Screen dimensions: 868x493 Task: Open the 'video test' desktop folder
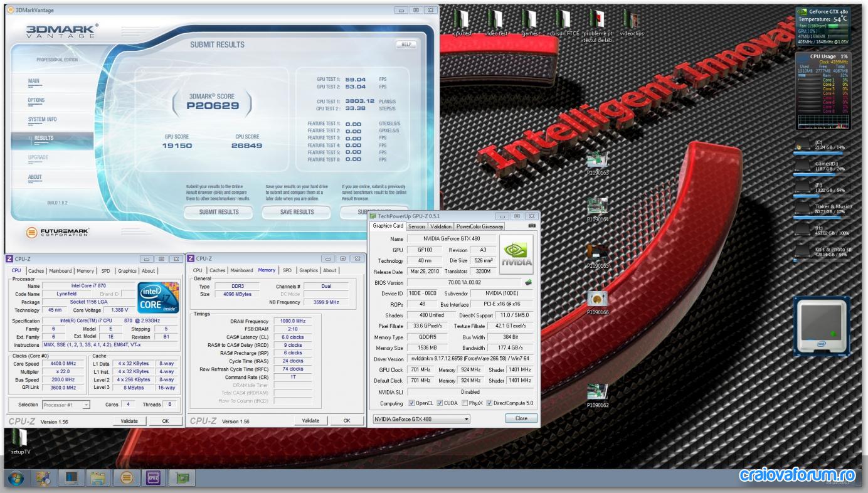(497, 23)
